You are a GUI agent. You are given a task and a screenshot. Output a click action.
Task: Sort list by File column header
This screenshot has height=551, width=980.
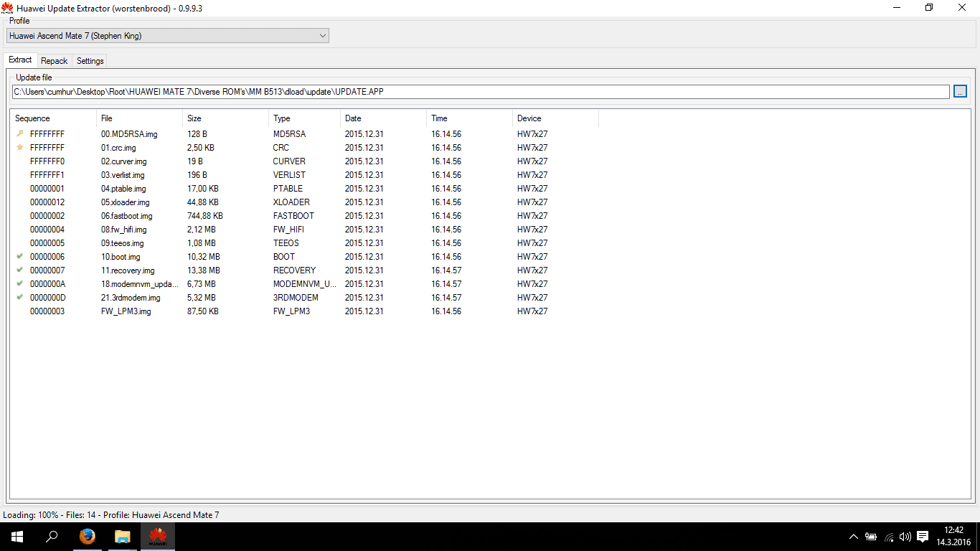(x=139, y=118)
